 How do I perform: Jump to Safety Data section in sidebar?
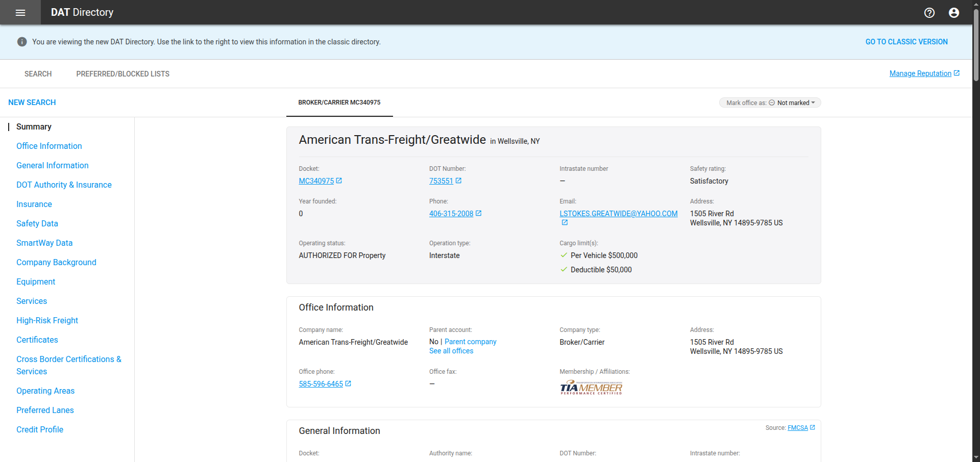click(37, 223)
